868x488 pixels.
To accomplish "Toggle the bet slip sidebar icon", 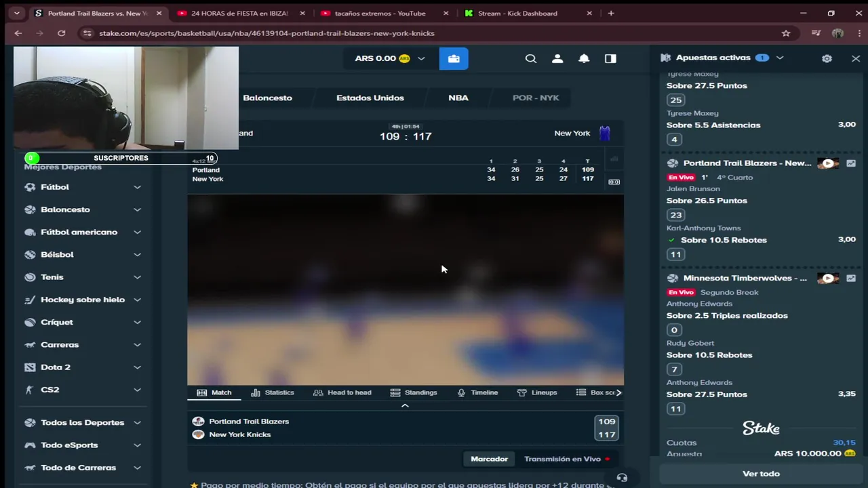I will (610, 58).
